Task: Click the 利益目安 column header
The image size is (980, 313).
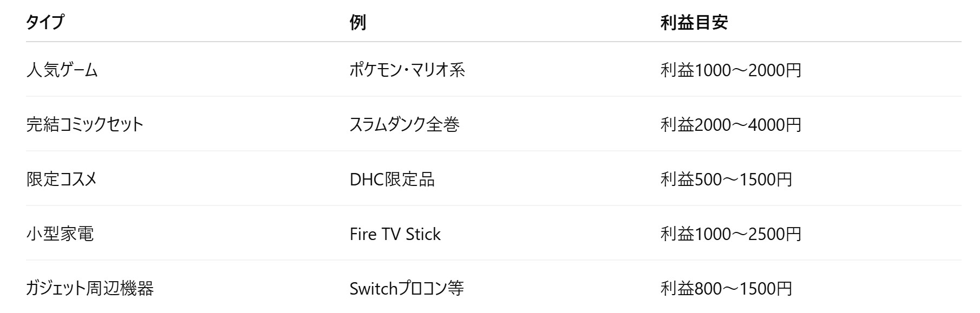Action: tap(694, 23)
